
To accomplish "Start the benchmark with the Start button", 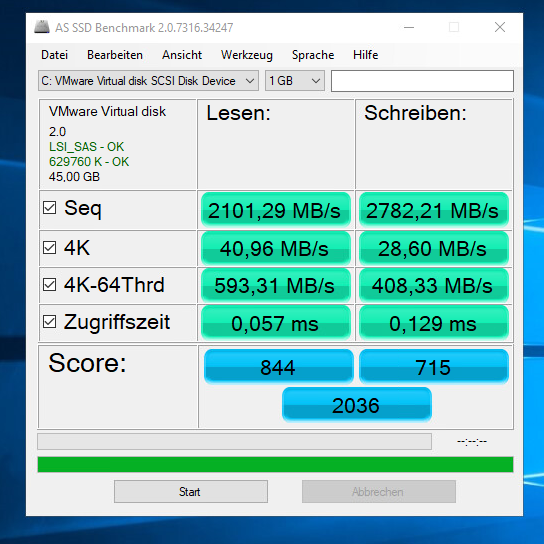I will pyautogui.click(x=191, y=491).
